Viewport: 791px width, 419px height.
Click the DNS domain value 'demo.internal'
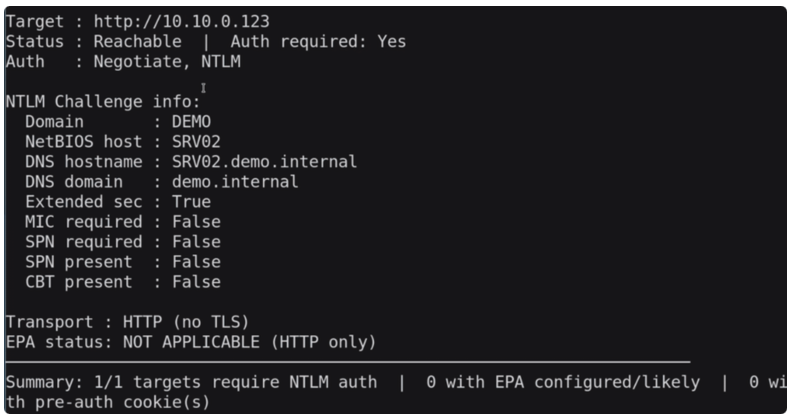235,182
